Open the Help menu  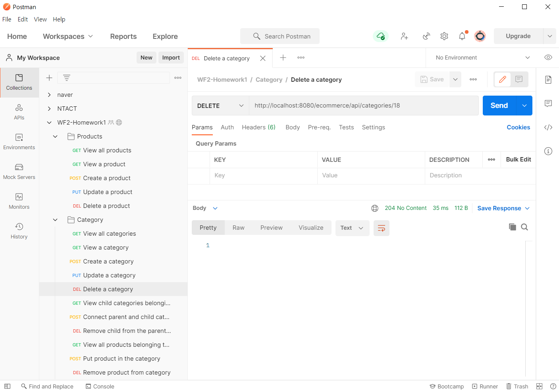(x=59, y=19)
